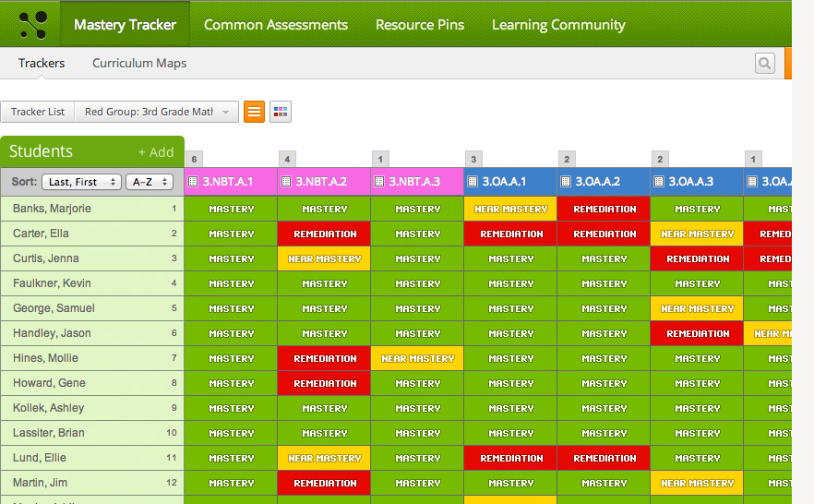This screenshot has width=814, height=504.
Task: Open the 3.NBT.A.2 standard header
Action: click(x=324, y=182)
